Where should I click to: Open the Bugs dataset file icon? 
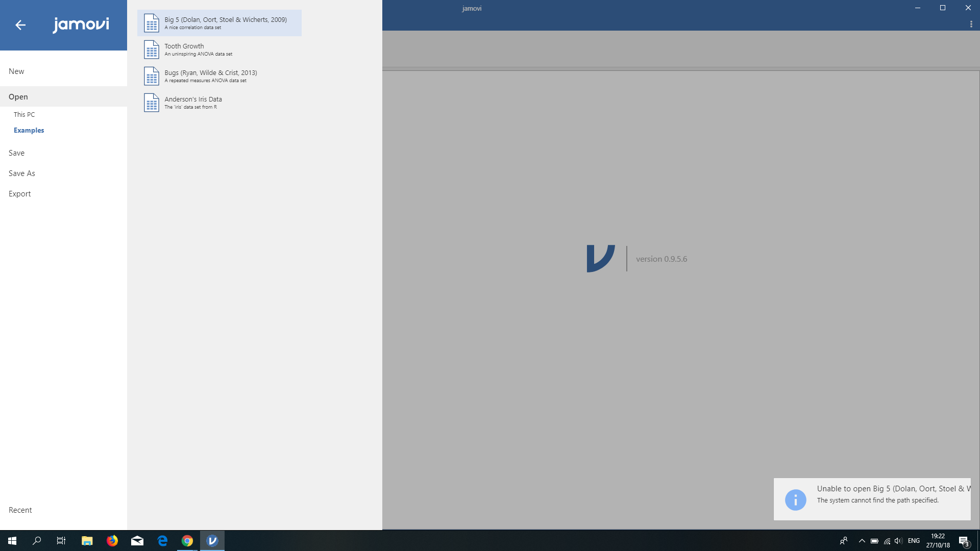coord(151,76)
